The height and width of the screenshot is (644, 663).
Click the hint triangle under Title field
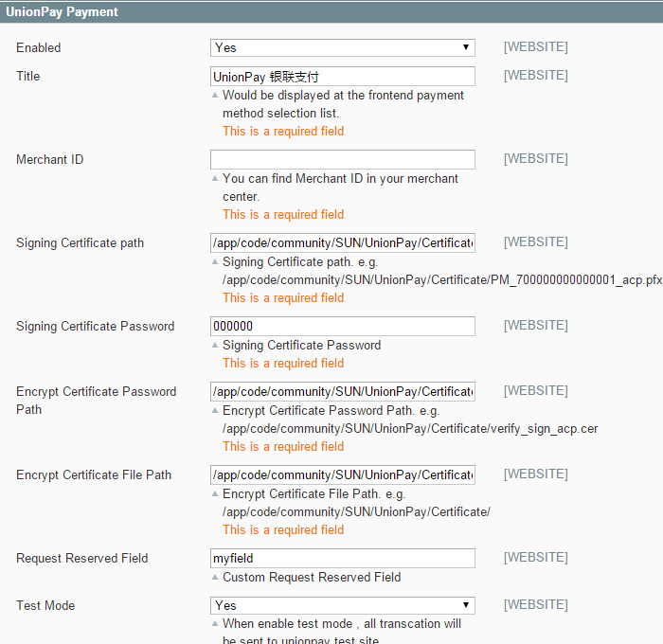tap(215, 96)
